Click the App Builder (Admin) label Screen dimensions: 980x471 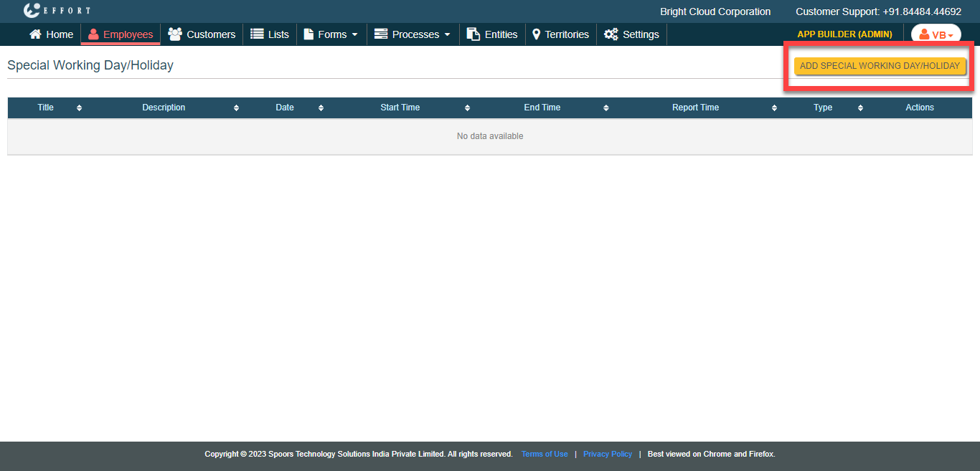844,34
